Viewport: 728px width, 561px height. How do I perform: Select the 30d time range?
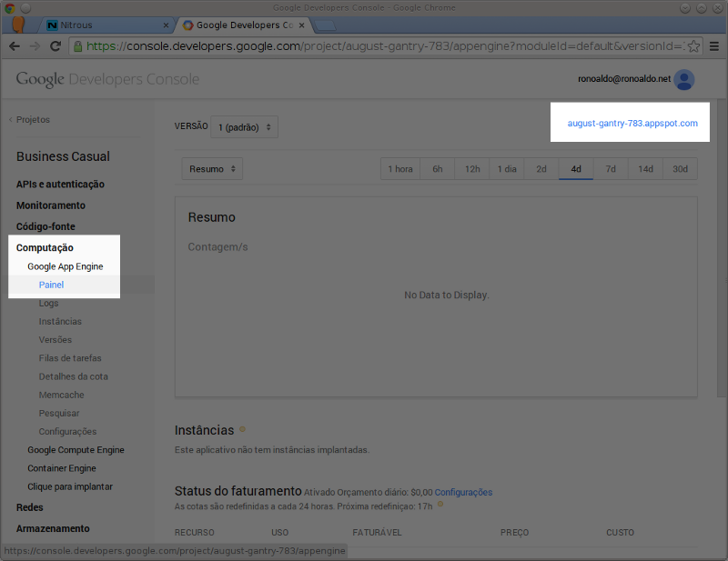coord(680,169)
